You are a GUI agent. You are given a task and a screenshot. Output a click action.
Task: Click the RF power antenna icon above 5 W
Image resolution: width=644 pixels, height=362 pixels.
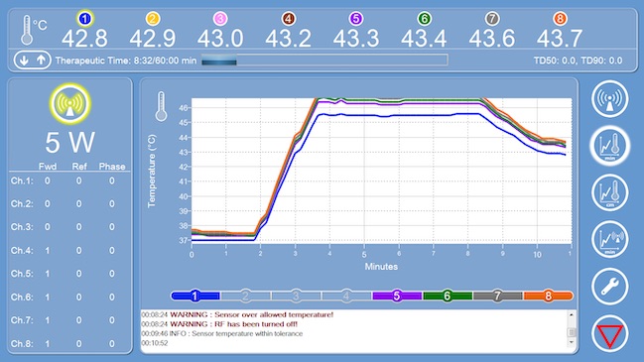(x=70, y=104)
